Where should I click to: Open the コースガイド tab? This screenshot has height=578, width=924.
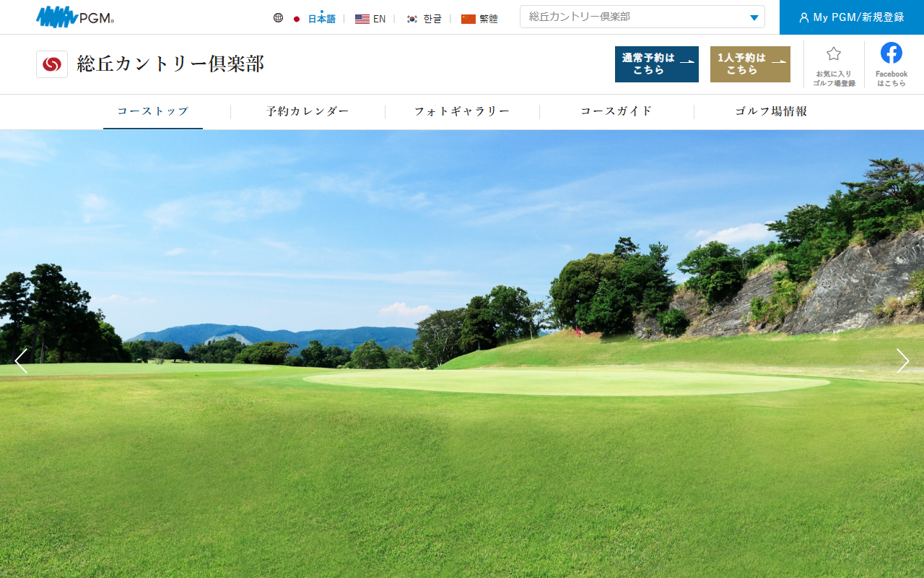tap(616, 111)
